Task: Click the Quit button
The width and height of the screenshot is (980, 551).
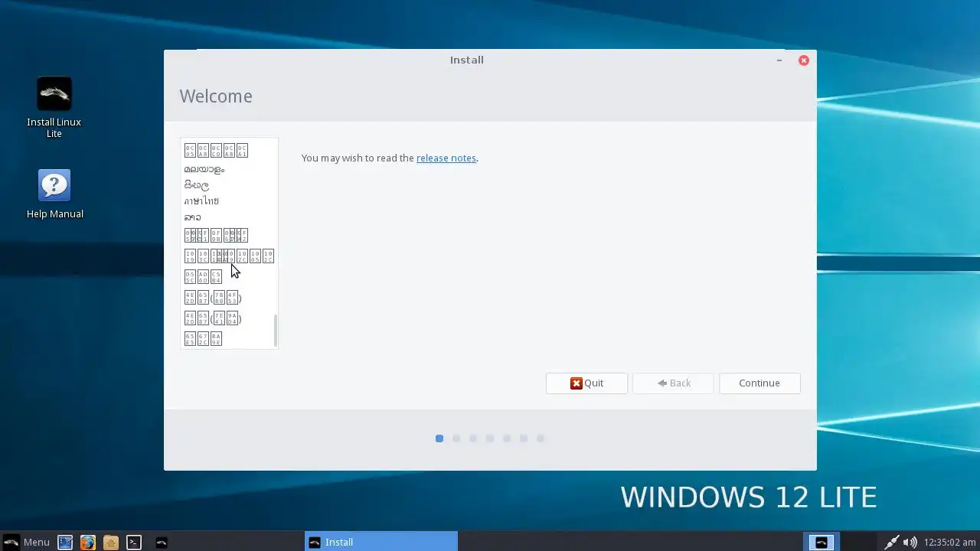Action: 586,383
